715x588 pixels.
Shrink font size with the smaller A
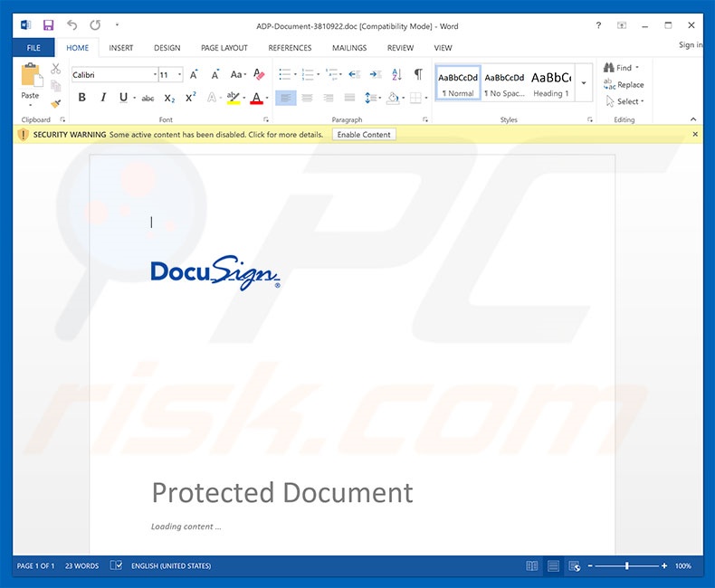pyautogui.click(x=214, y=75)
